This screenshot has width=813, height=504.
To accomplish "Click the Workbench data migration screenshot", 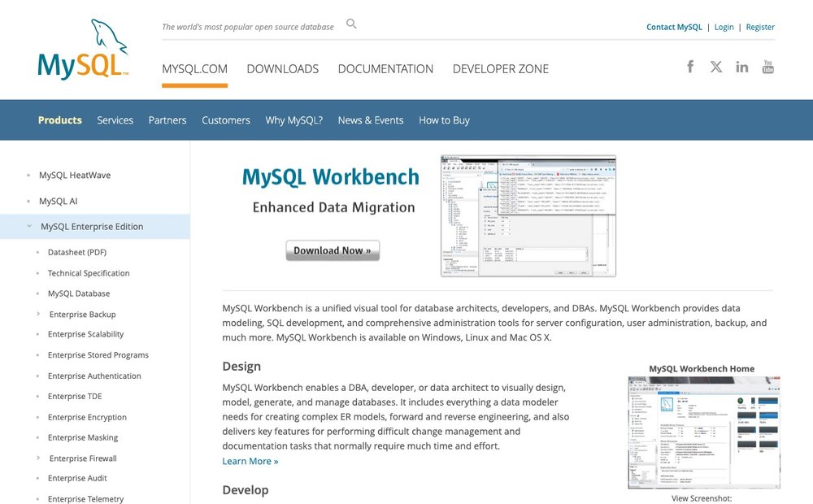I will [528, 215].
